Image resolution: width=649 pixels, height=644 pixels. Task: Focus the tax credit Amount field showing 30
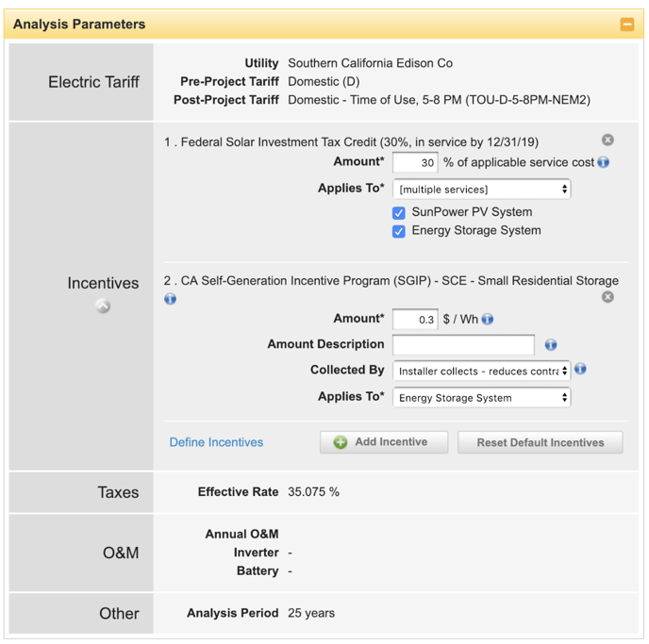click(415, 163)
